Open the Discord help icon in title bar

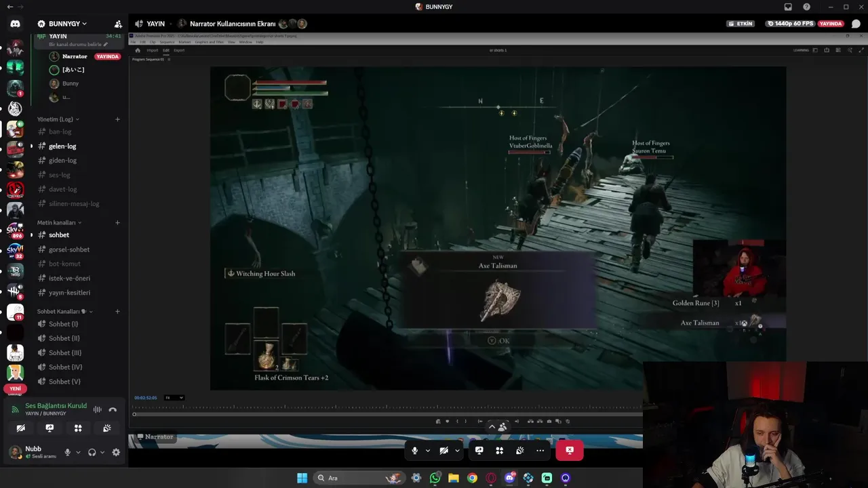coord(806,7)
